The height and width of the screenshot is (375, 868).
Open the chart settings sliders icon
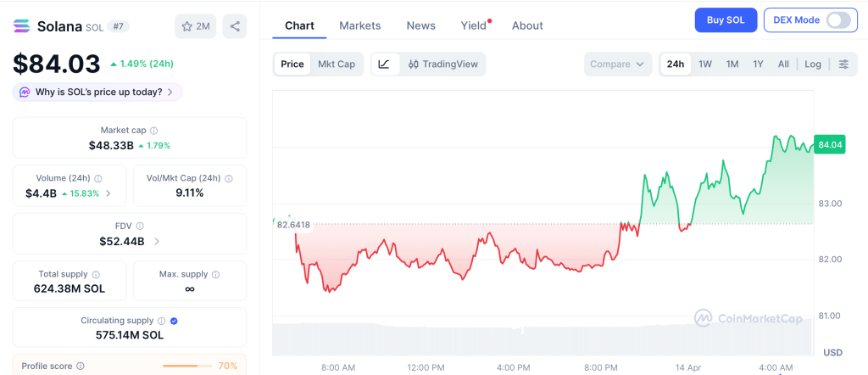[x=843, y=64]
